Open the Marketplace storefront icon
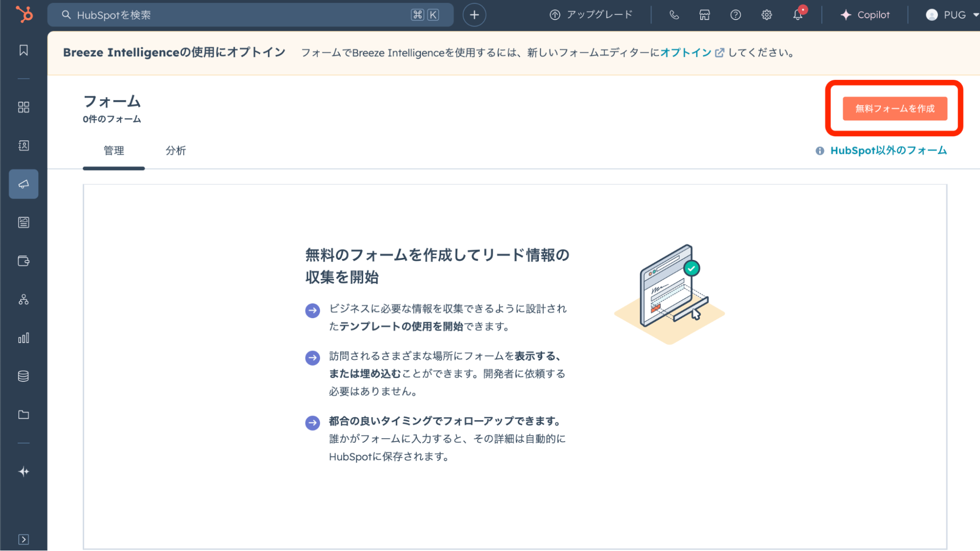 pos(704,15)
